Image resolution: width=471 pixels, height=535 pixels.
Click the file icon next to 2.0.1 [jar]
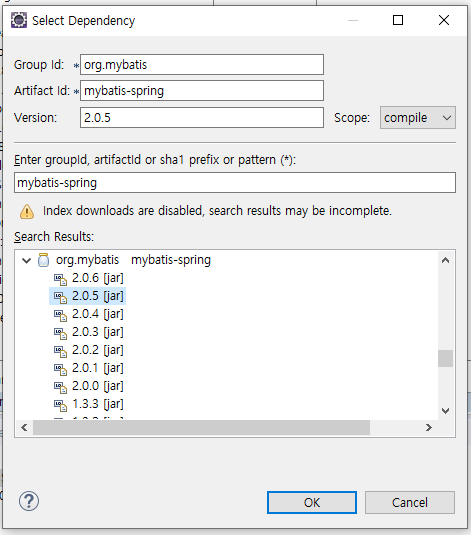[60, 369]
